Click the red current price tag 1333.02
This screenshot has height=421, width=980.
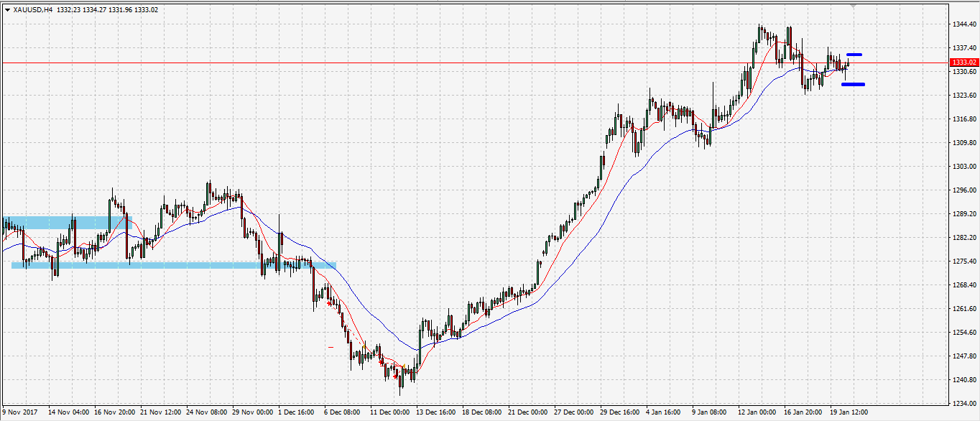(963, 63)
